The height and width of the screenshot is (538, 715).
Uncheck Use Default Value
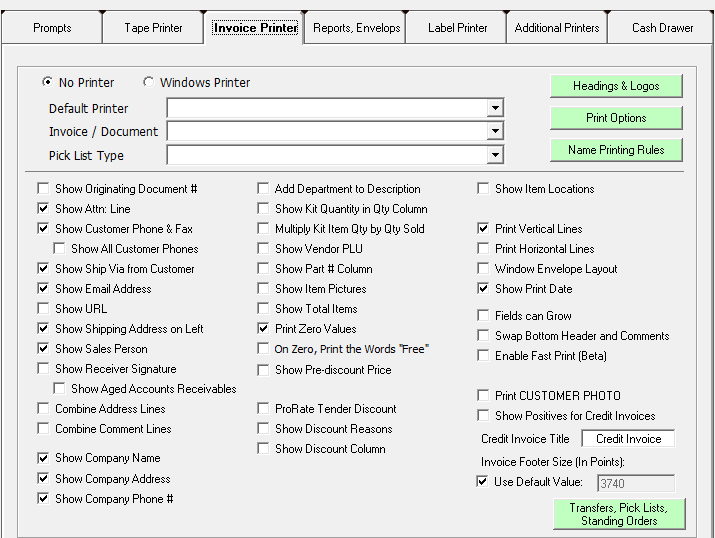click(x=482, y=481)
